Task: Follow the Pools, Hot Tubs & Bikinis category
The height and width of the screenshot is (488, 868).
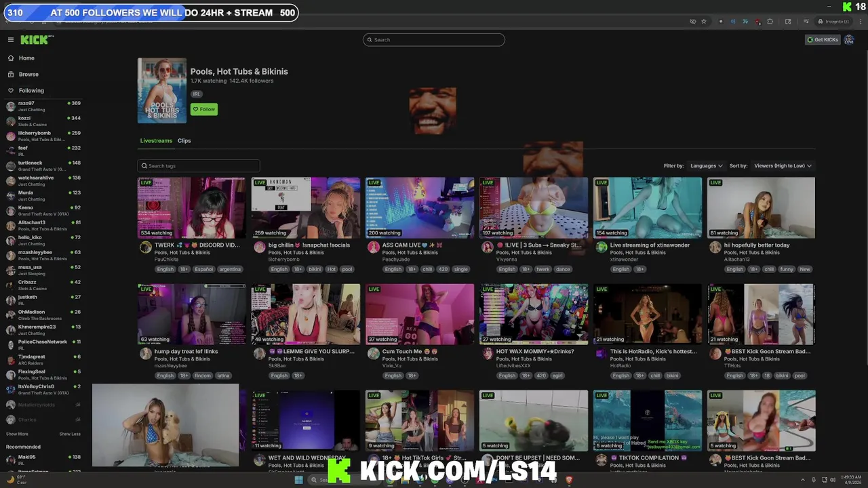Action: 204,109
